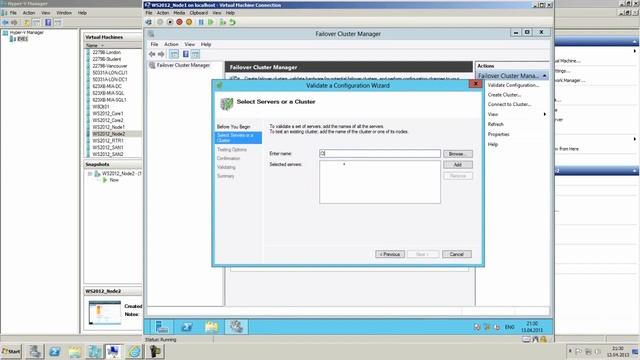
Task: Select WS2012_Core1 in Virtual Machines list
Action: click(x=108, y=113)
